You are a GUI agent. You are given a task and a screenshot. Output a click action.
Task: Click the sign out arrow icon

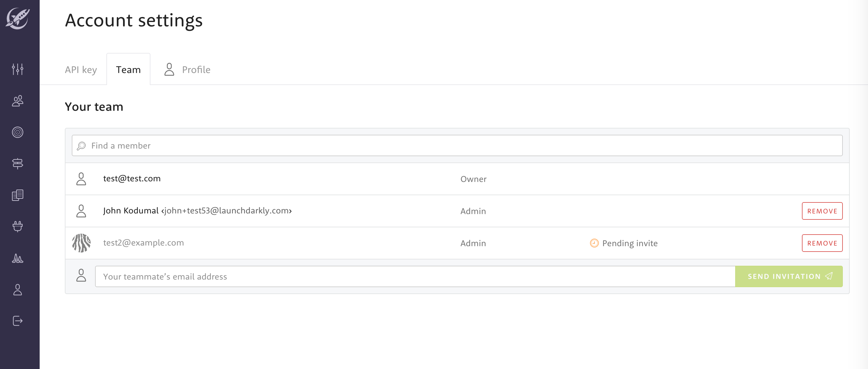(18, 321)
